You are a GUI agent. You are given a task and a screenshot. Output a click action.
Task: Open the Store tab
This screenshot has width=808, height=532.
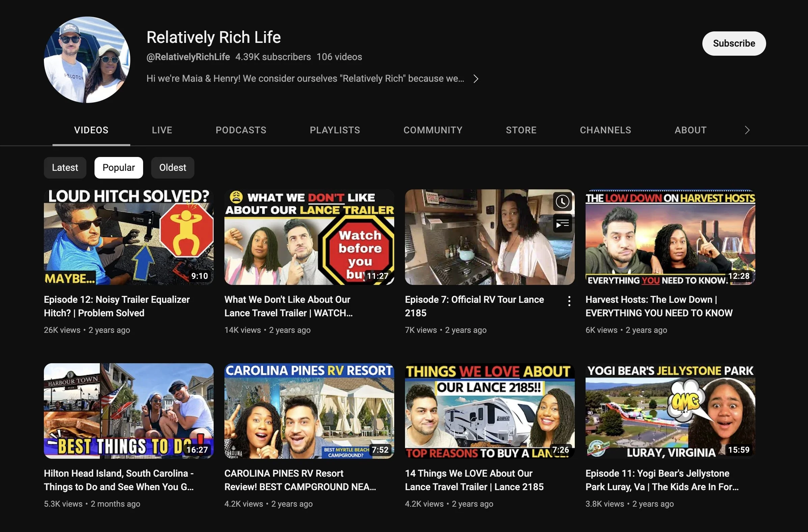tap(521, 130)
